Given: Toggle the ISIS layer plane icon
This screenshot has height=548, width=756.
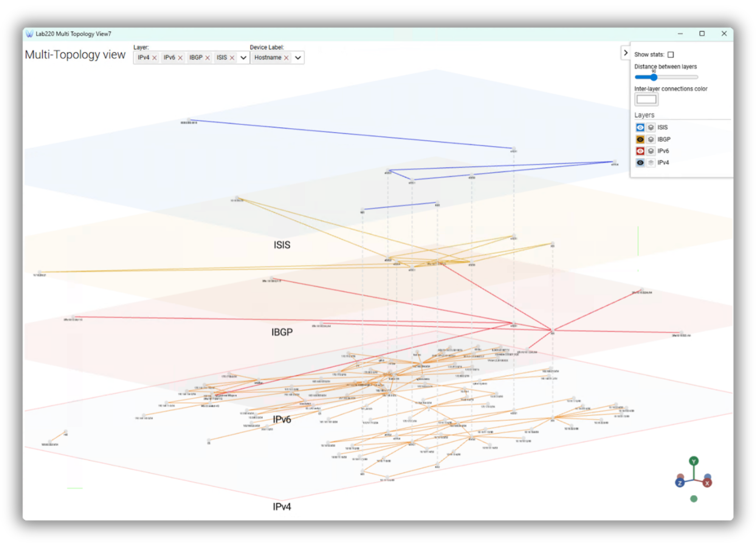Looking at the screenshot, I should 651,127.
